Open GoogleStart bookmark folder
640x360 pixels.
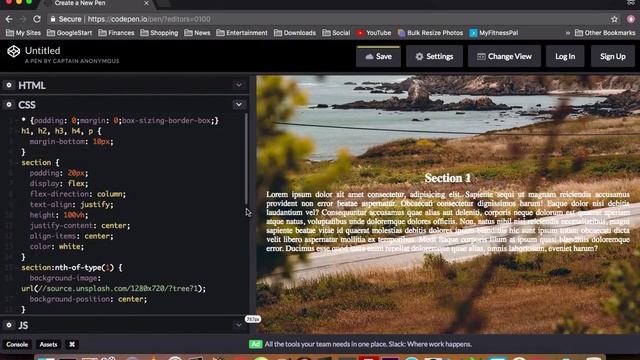69,33
